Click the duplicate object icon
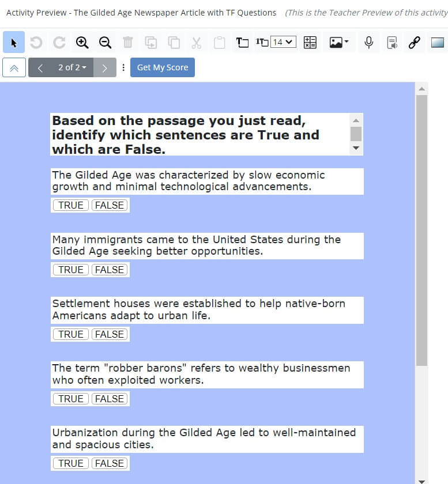The height and width of the screenshot is (484, 448). pyautogui.click(x=151, y=42)
